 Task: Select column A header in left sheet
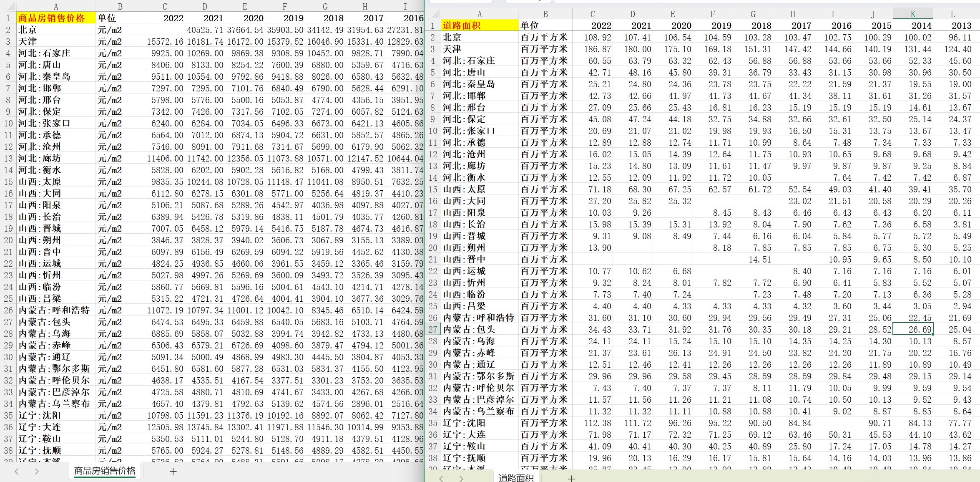point(56,6)
